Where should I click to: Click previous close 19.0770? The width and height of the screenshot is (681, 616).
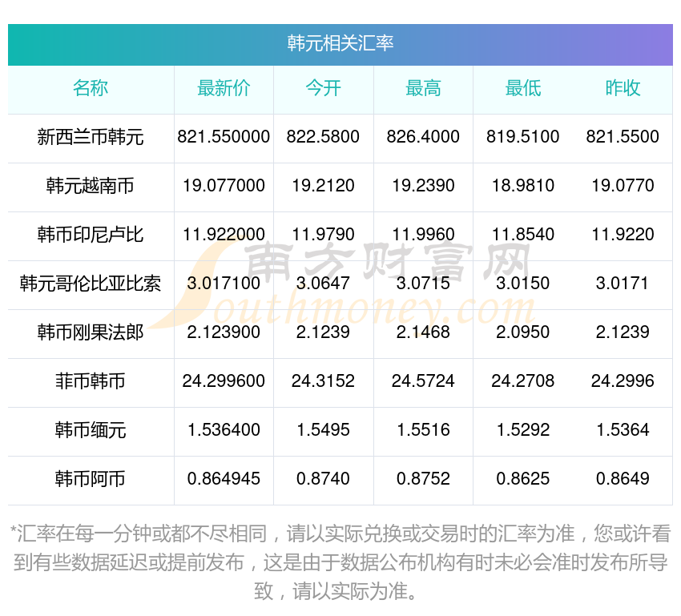click(x=623, y=186)
